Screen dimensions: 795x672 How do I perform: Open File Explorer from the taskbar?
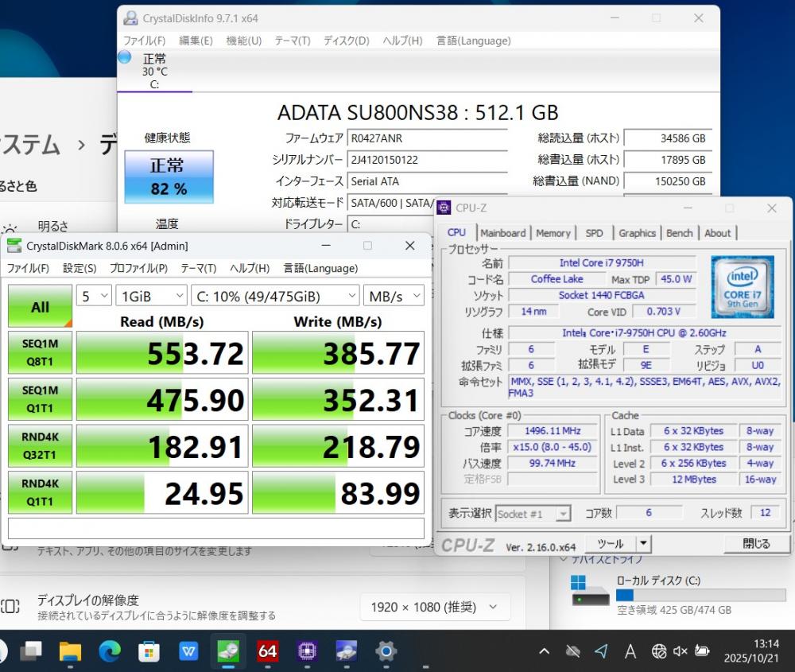(70, 651)
